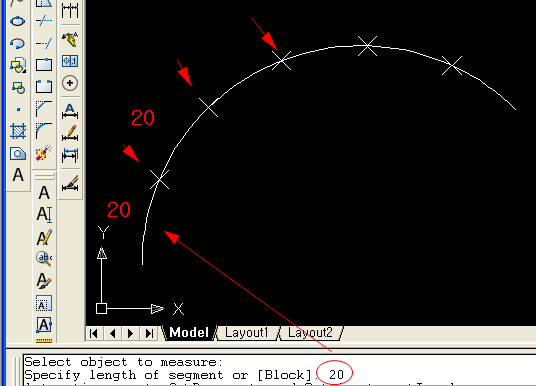The height and width of the screenshot is (386, 536).
Task: Jump to the last layout tab
Action: (149, 333)
